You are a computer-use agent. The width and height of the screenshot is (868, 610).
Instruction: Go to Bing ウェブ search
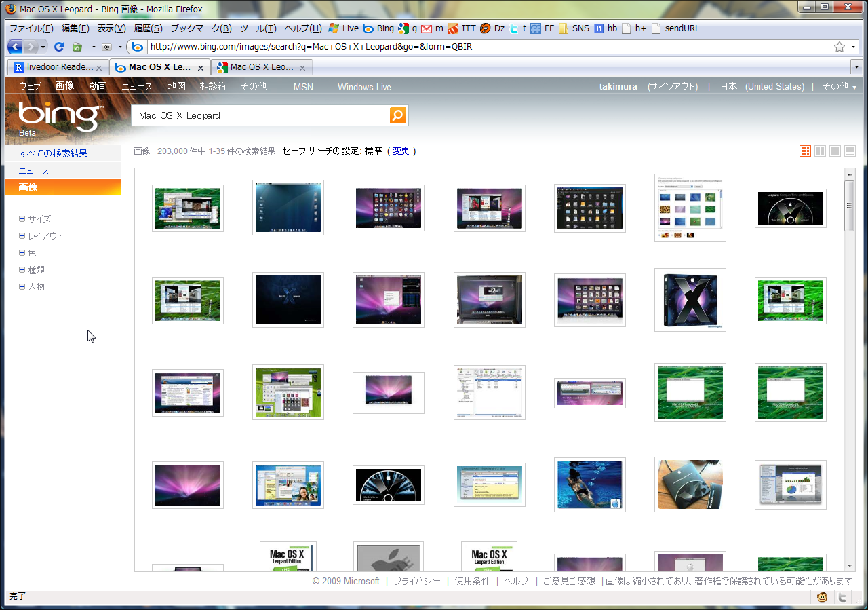(29, 87)
